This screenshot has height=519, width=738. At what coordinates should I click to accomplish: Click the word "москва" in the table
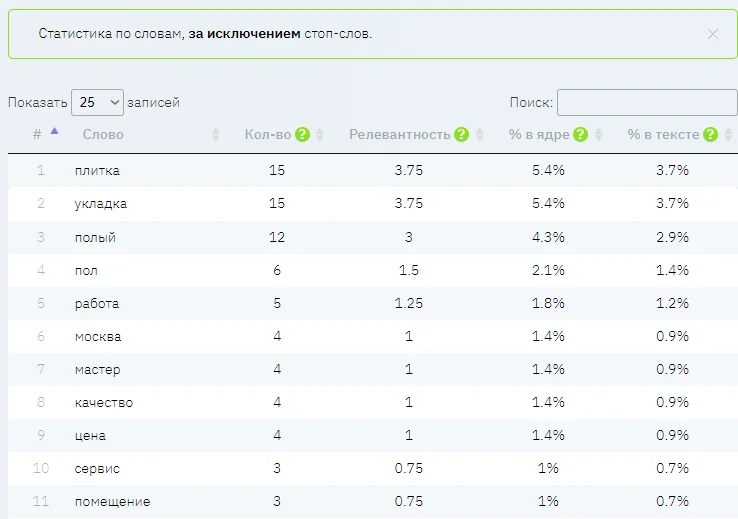[x=98, y=336]
